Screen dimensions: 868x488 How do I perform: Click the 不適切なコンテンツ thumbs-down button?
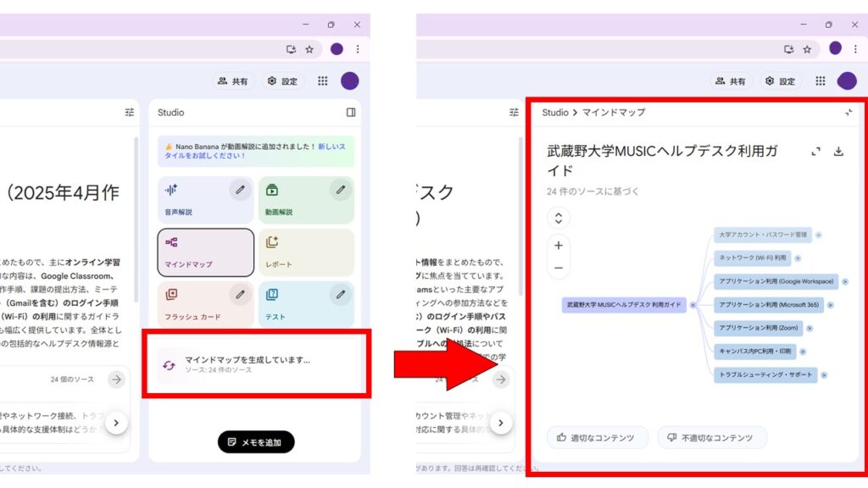click(x=712, y=437)
